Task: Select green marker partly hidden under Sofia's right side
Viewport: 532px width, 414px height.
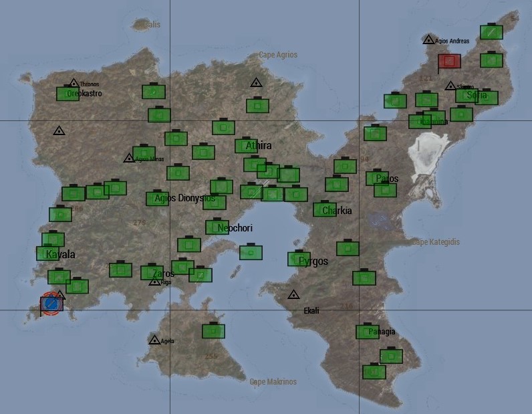Action: point(487,97)
